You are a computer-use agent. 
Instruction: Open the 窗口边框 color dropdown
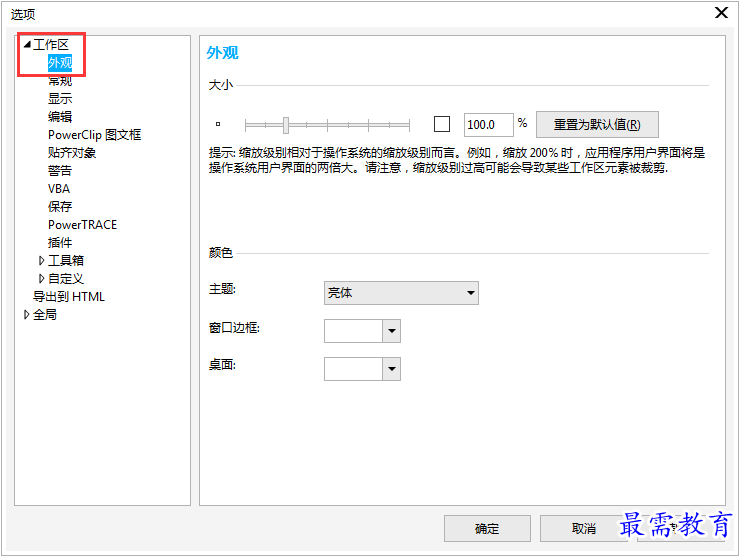tap(392, 331)
